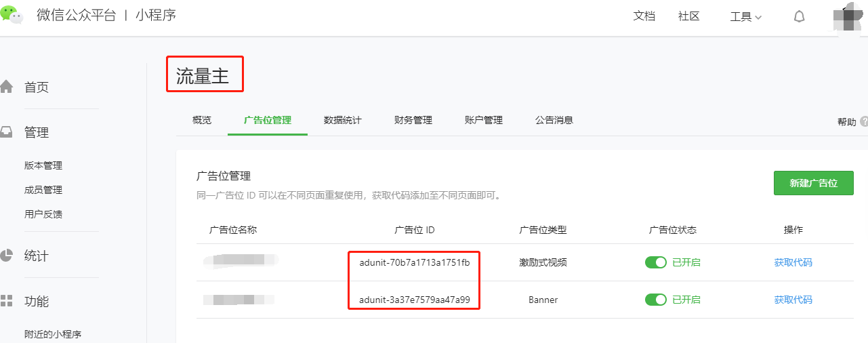Click the 帮助 link
This screenshot has height=343, width=868.
(x=847, y=122)
